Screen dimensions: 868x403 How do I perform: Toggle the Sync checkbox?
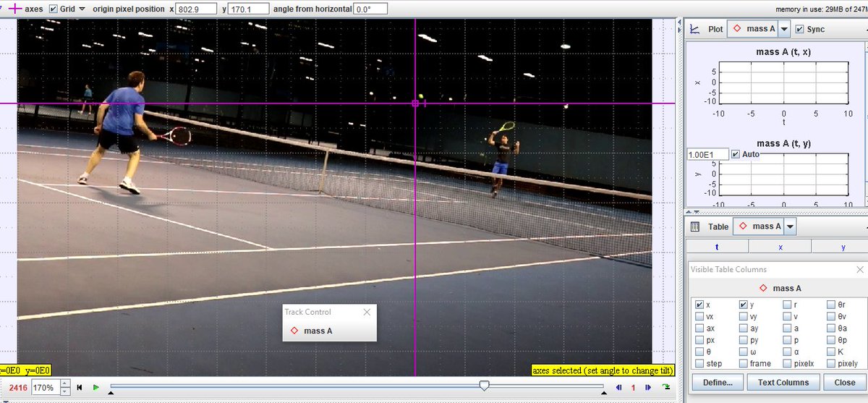(799, 29)
